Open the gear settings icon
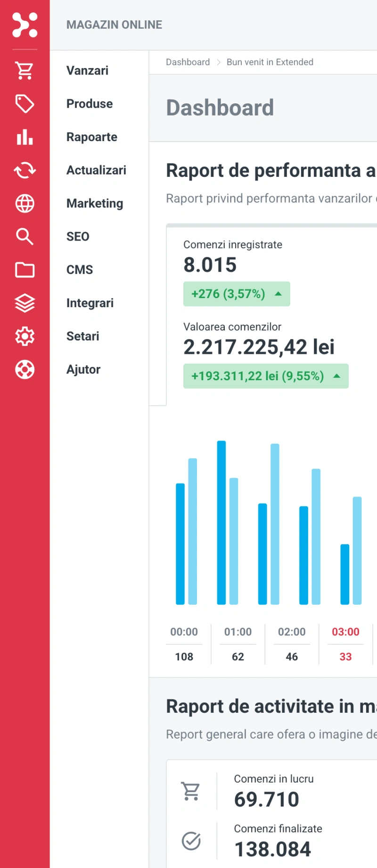This screenshot has height=868, width=377. tap(25, 336)
